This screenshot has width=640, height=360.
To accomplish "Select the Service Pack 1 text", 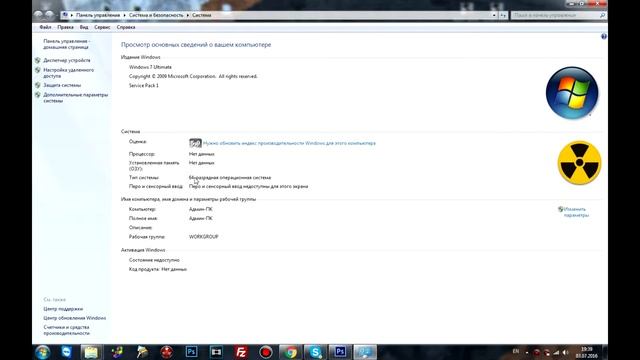I will coord(144,85).
